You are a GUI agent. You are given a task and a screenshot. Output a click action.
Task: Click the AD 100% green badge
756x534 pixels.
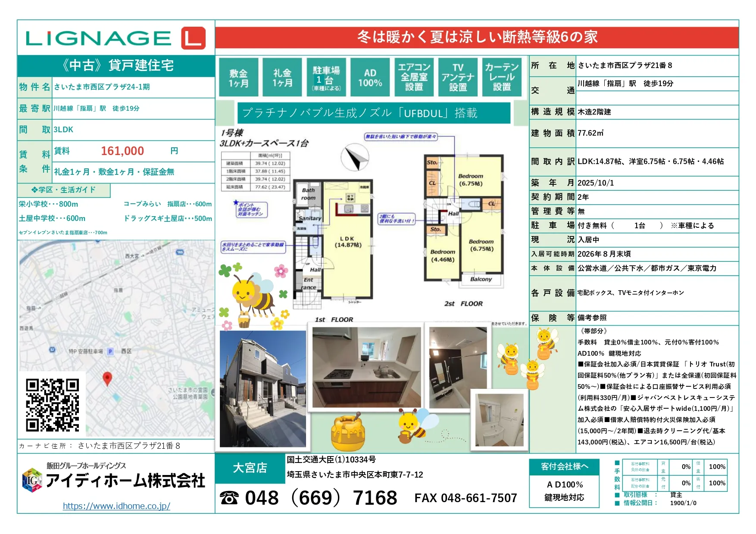pyautogui.click(x=370, y=78)
